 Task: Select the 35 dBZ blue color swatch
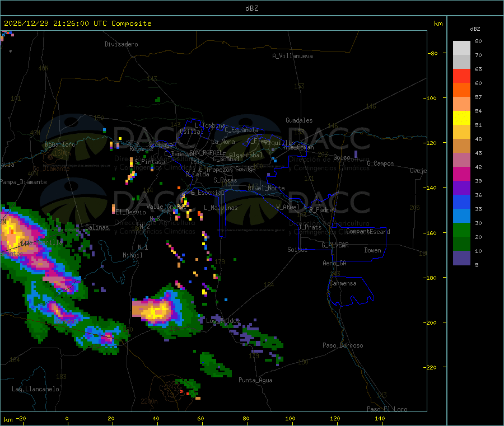tap(461, 216)
